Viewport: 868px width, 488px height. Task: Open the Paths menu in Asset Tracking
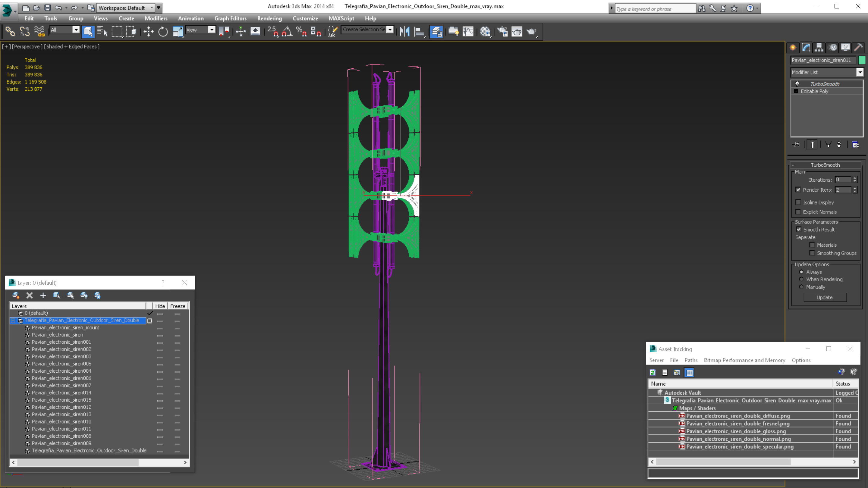click(691, 360)
